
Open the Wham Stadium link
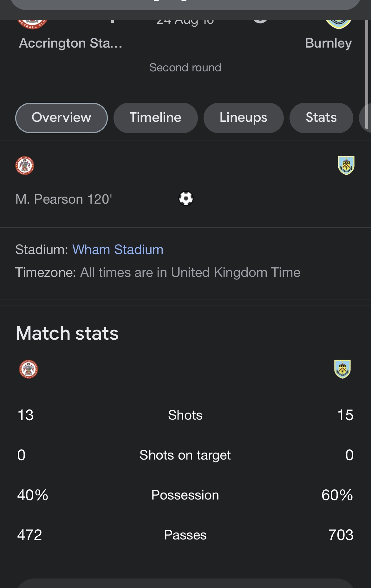point(118,250)
